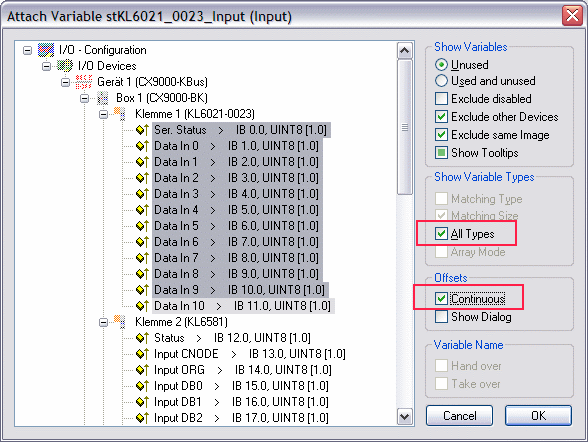Viewport: 588px width, 442px height.
Task: Click the Cancel button
Action: click(x=459, y=415)
